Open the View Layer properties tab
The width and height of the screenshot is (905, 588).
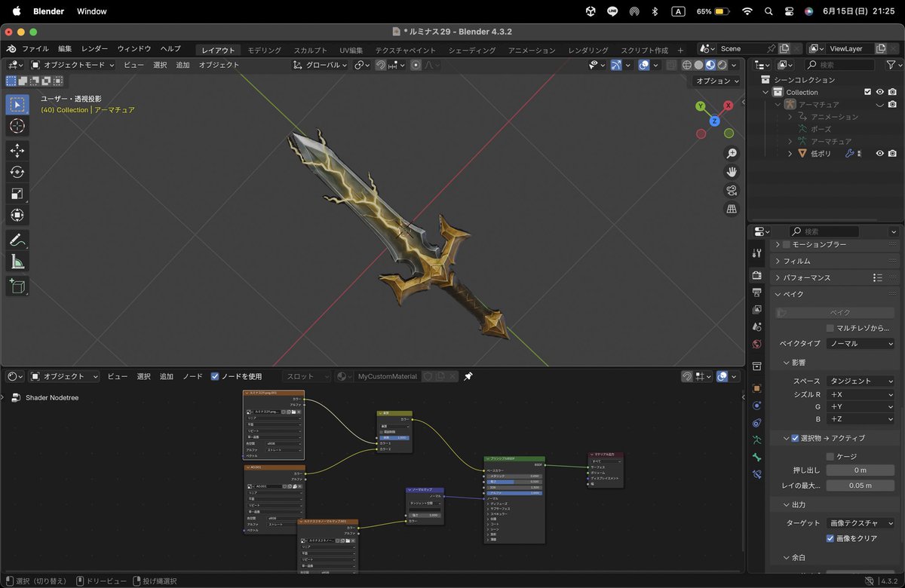757,310
